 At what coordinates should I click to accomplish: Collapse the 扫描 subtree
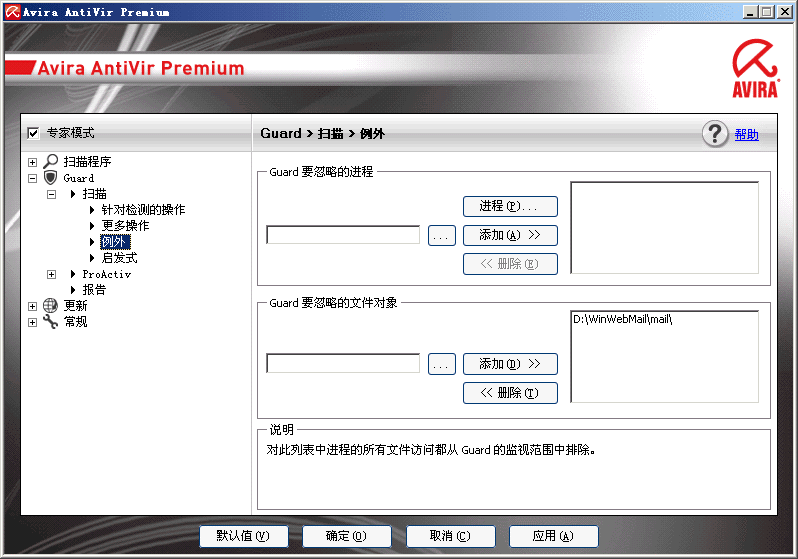[x=51, y=194]
